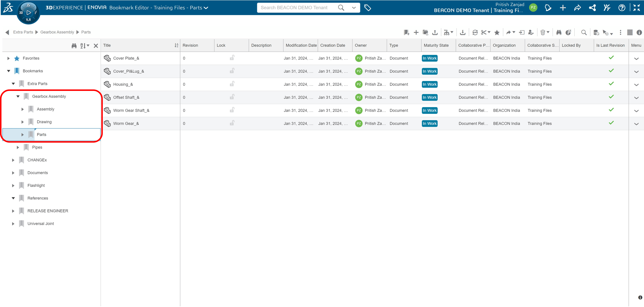
Task: Click the plus Add icon in top bar
Action: pyautogui.click(x=563, y=8)
